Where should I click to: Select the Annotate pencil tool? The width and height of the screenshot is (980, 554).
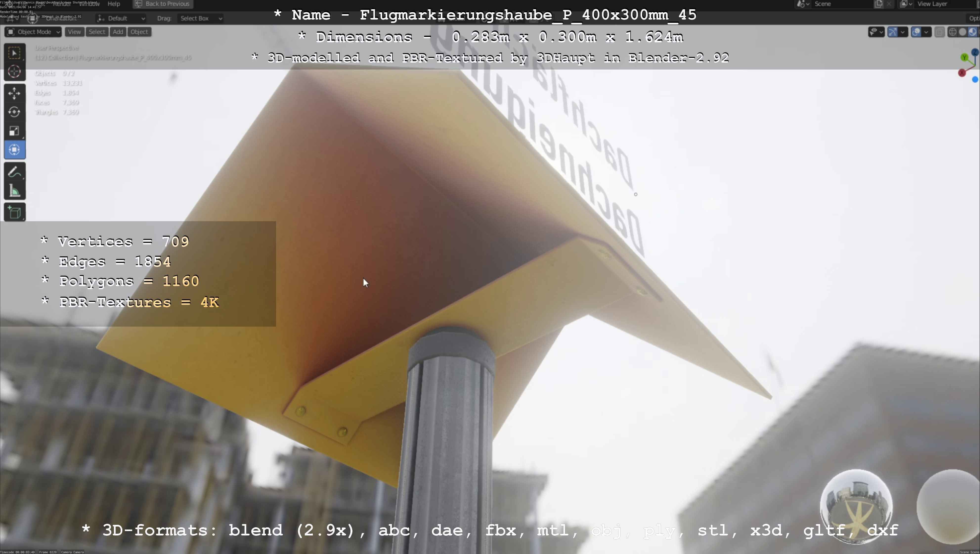[x=14, y=172]
